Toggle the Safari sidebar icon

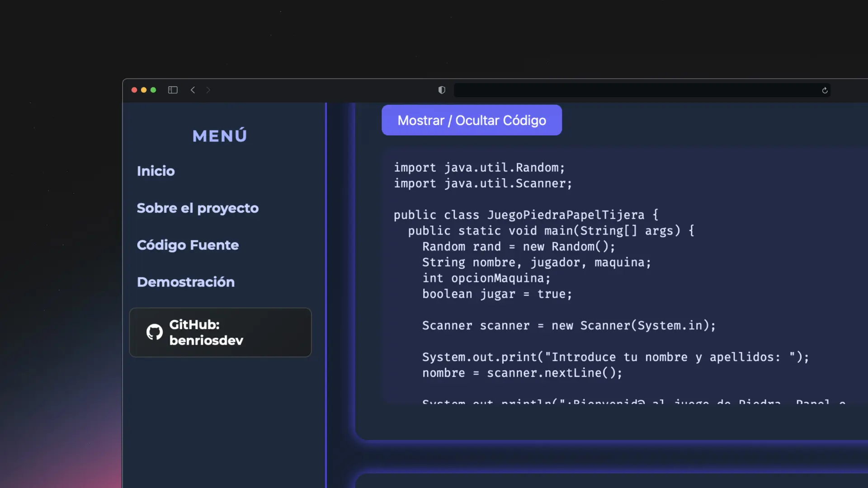[173, 90]
